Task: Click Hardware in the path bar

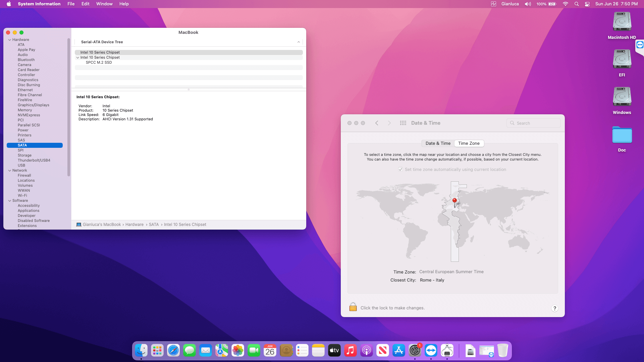Action: (135, 225)
